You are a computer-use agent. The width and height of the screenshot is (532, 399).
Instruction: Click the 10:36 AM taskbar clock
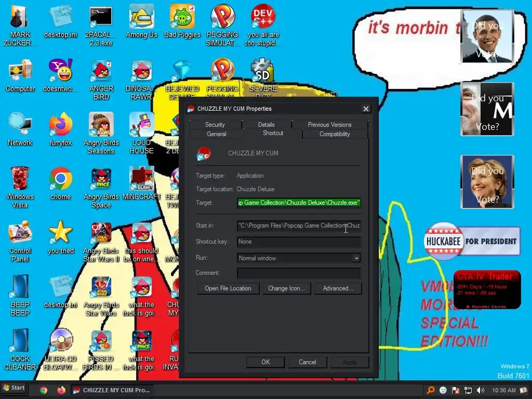pyautogui.click(x=503, y=390)
